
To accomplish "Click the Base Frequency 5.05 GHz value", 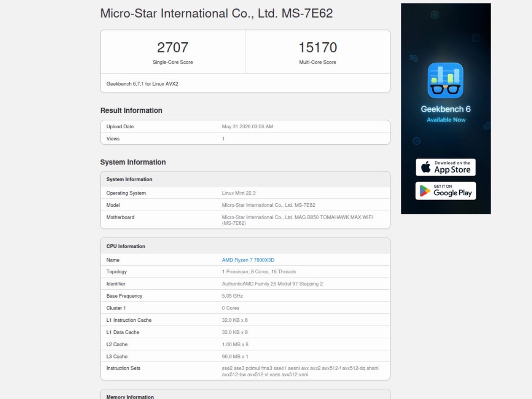I will coord(232,296).
